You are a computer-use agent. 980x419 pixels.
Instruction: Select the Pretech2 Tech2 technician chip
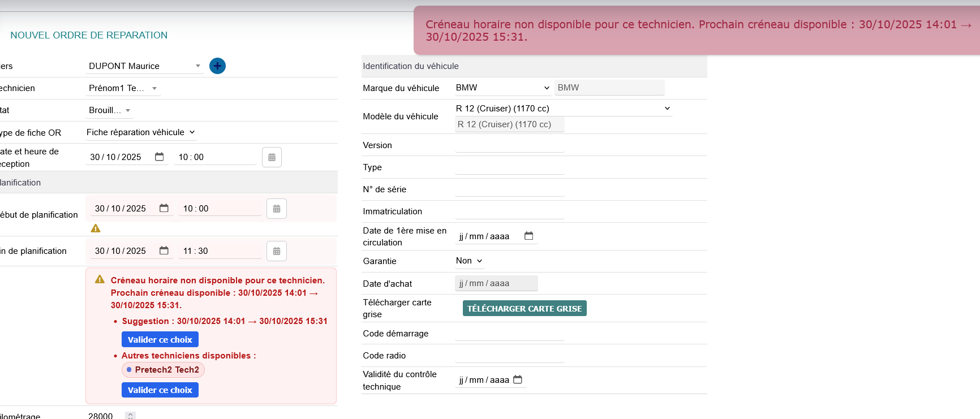[163, 370]
